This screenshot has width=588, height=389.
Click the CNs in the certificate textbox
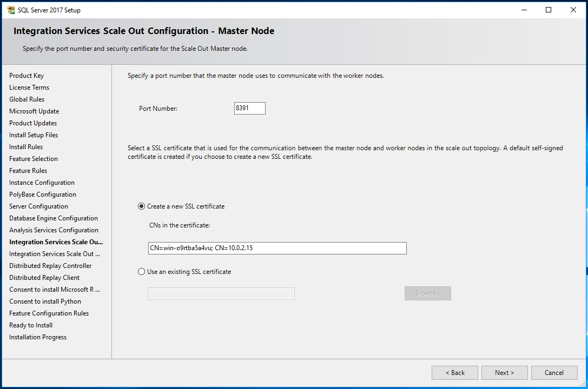click(x=277, y=248)
